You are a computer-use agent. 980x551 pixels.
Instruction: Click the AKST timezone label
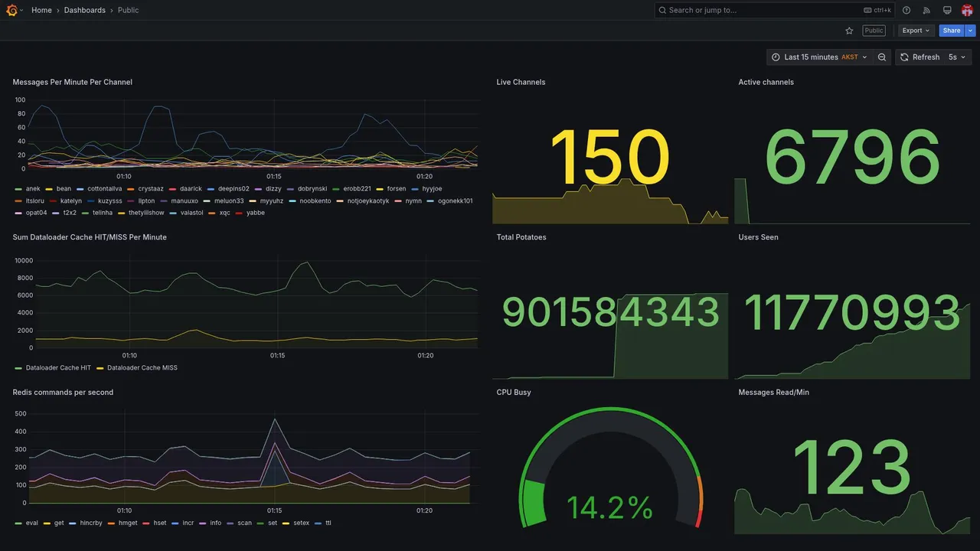coord(850,57)
